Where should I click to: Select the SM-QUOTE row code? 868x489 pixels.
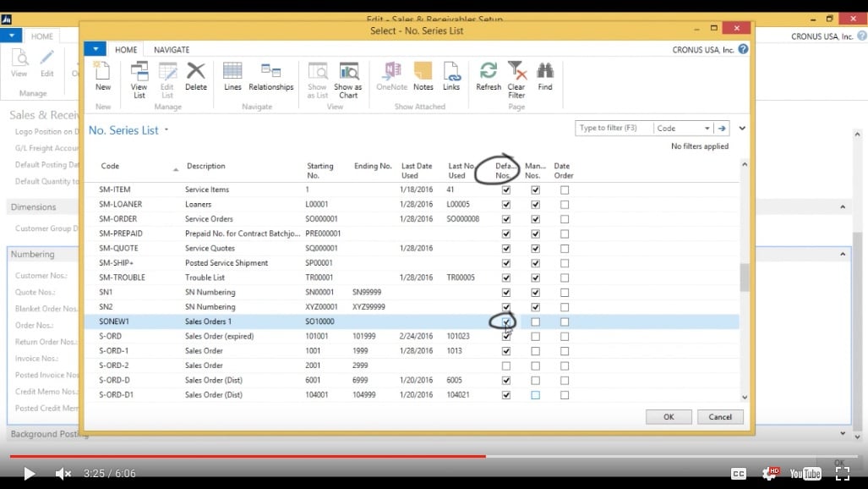point(118,249)
